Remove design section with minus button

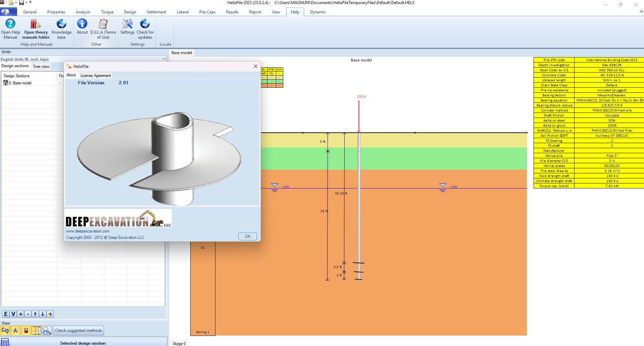point(28,314)
